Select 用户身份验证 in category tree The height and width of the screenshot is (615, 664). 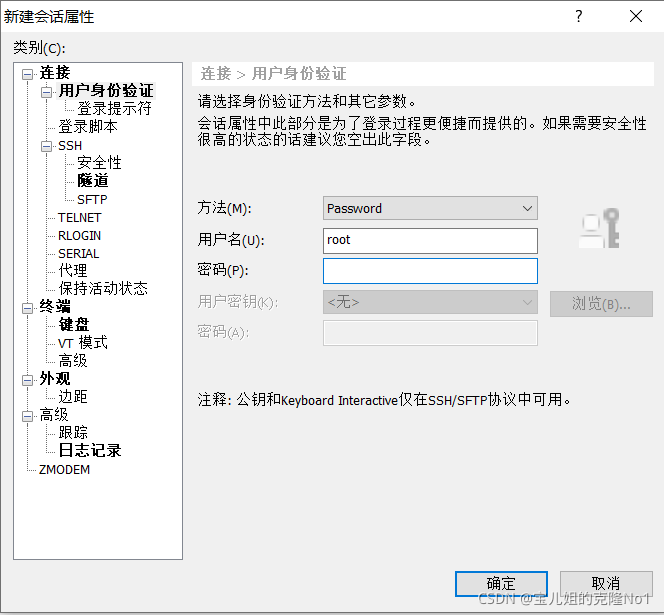[106, 91]
